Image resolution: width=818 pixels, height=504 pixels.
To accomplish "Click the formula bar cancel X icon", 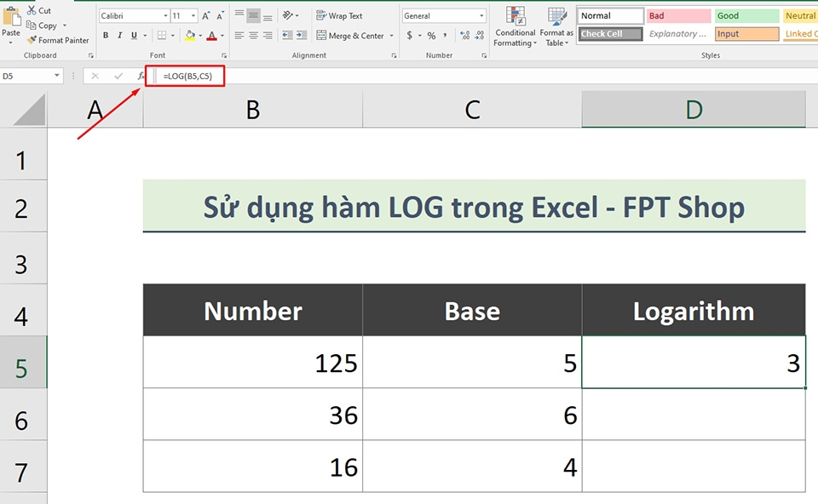I will coord(95,76).
